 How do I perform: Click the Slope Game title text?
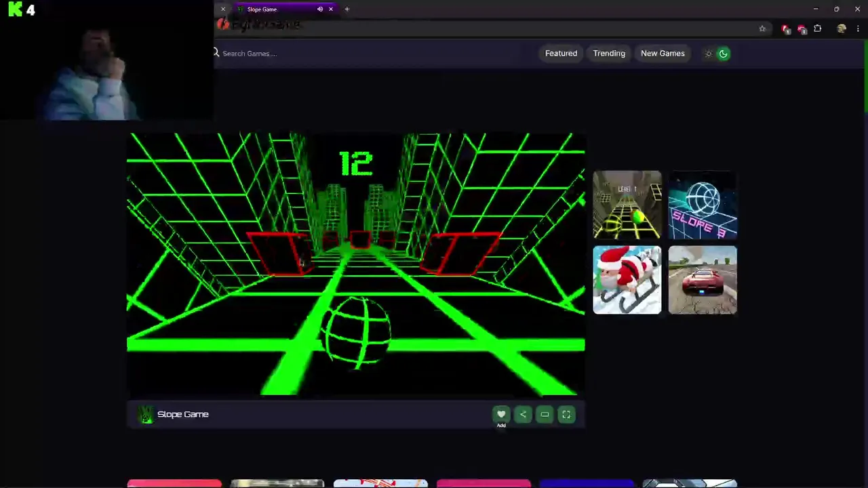pyautogui.click(x=182, y=414)
